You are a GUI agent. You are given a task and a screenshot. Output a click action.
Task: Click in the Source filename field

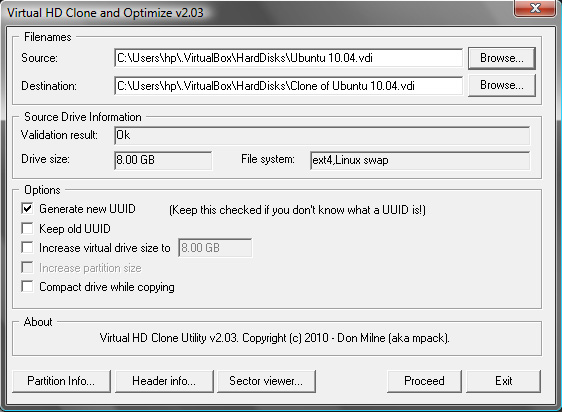(289, 58)
